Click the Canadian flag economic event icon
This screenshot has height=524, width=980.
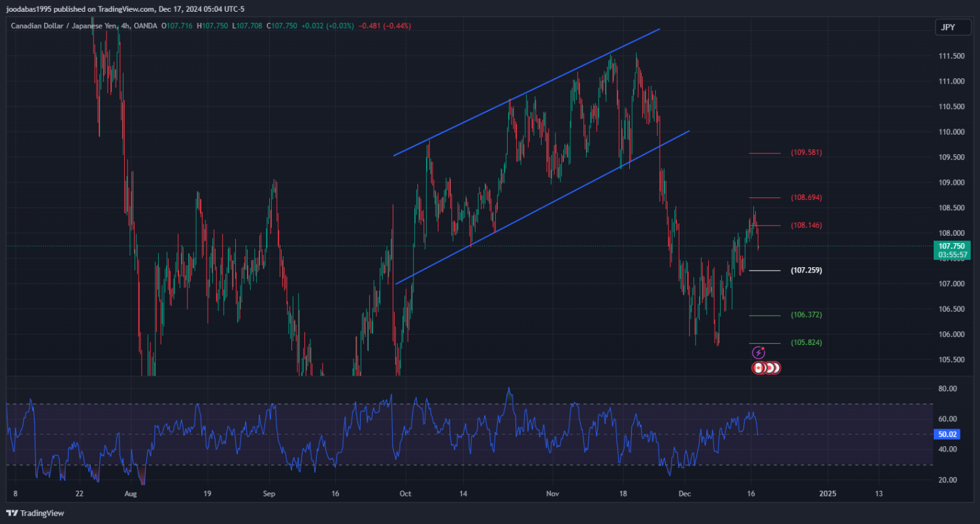click(759, 368)
